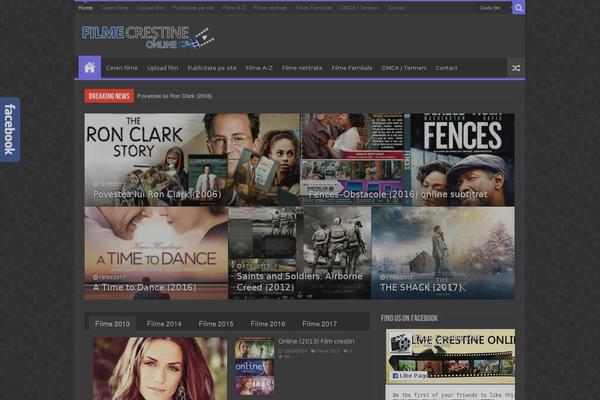Select the Filme 2013 tab

(112, 324)
